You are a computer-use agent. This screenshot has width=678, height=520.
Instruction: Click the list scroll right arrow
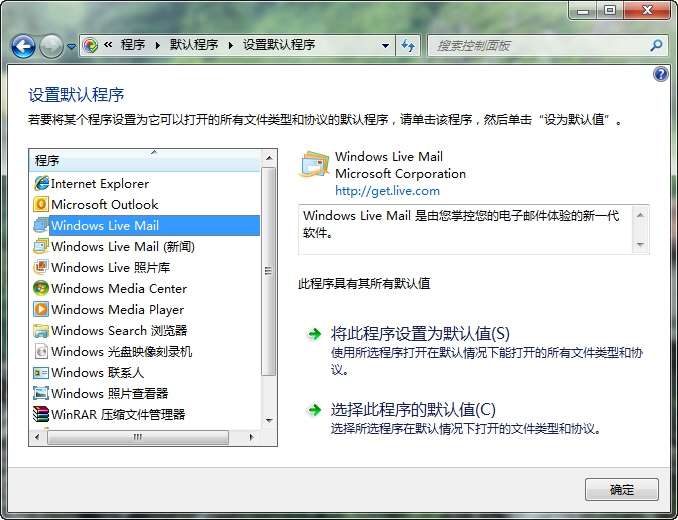point(252,437)
